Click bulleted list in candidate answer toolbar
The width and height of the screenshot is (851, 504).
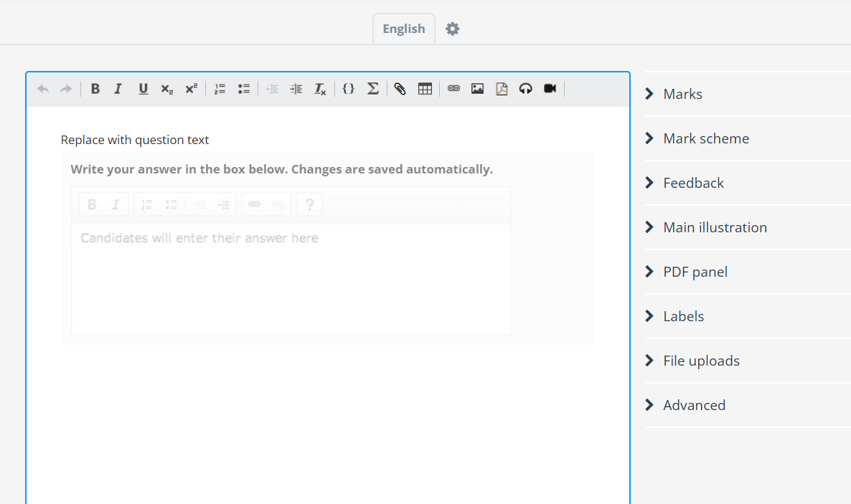pyautogui.click(x=171, y=204)
